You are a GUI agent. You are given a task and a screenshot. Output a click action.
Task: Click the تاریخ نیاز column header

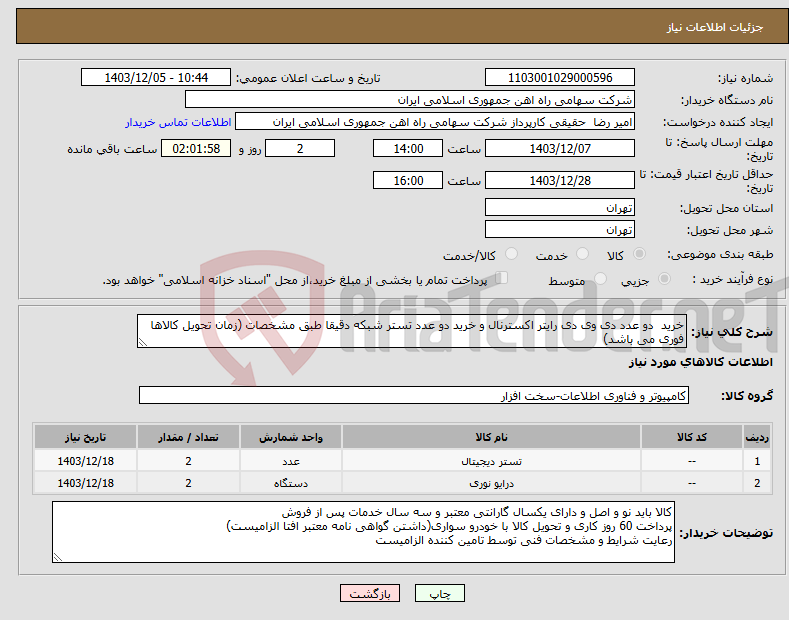click(x=86, y=437)
